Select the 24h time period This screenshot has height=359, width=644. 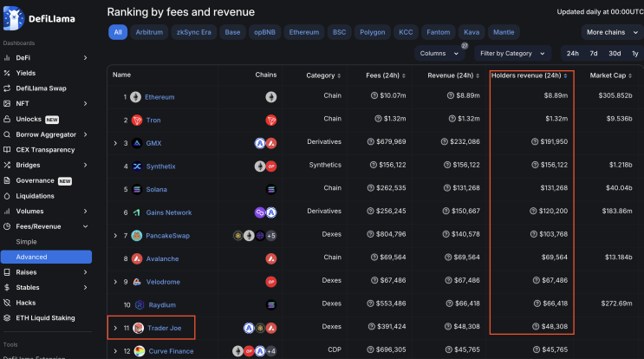tap(573, 54)
